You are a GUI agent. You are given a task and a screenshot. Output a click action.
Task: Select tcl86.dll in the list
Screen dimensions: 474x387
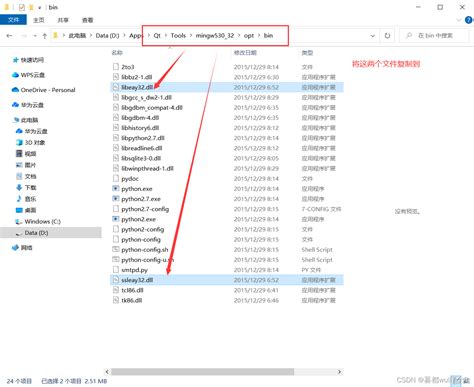tap(227, 290)
